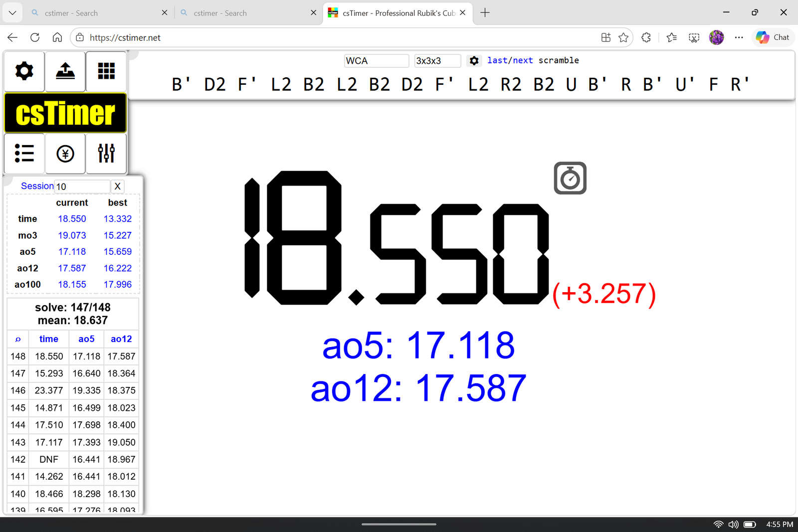
Task: Click the scramble sequence text
Action: tap(461, 84)
